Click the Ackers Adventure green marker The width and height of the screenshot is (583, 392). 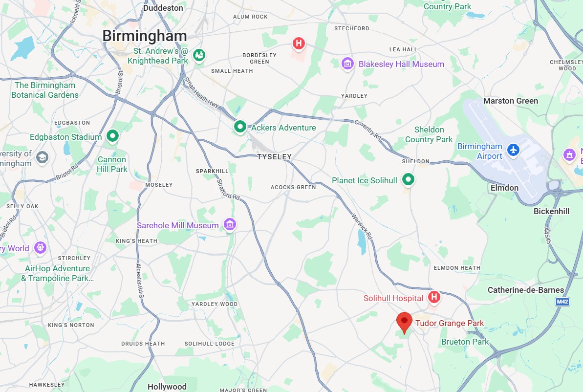[240, 127]
